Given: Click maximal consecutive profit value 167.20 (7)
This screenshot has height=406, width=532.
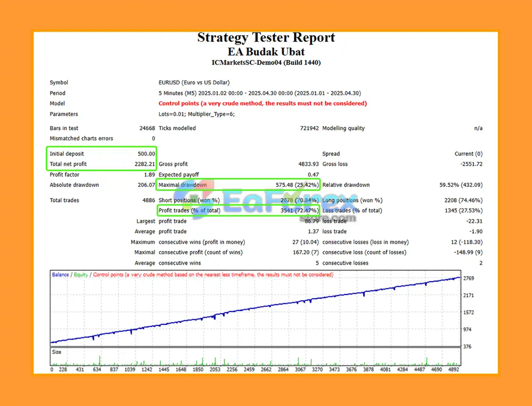Looking at the screenshot, I should point(306,252).
